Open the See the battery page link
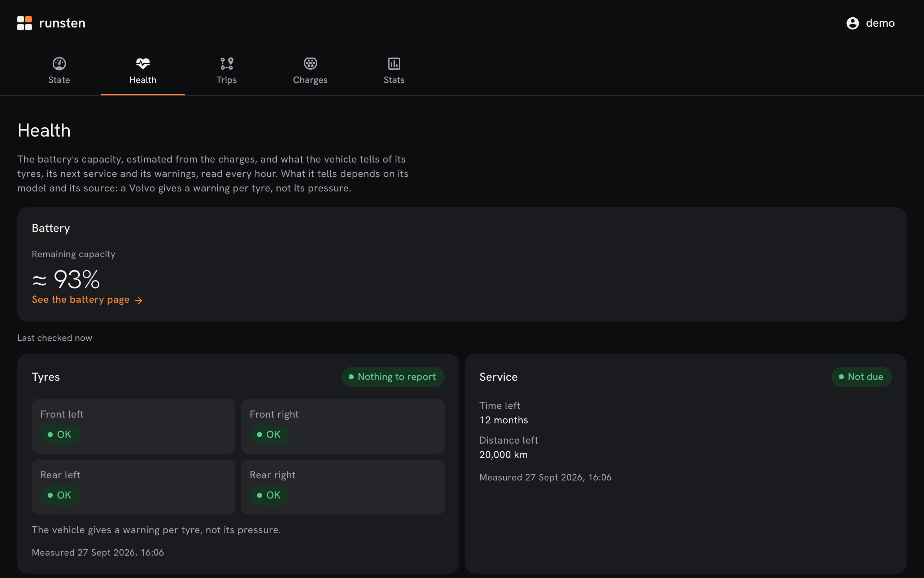Viewport: 924px width, 578px height. pyautogui.click(x=87, y=300)
